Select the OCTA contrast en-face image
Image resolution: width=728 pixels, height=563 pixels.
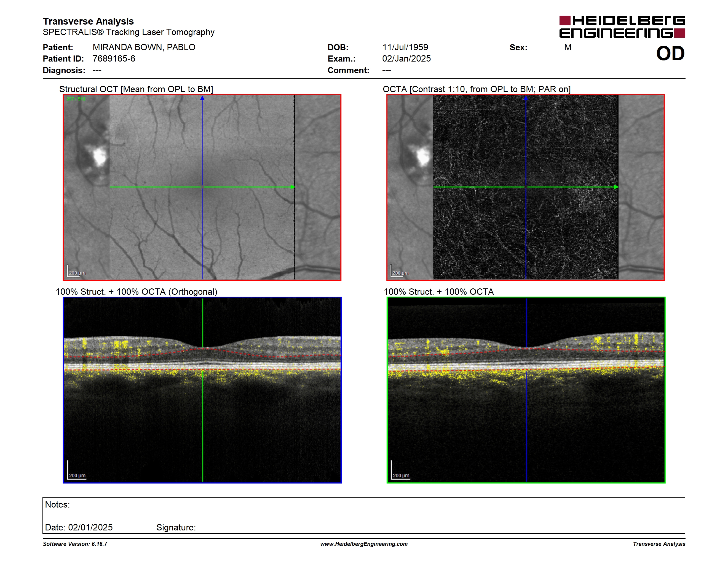tap(526, 187)
